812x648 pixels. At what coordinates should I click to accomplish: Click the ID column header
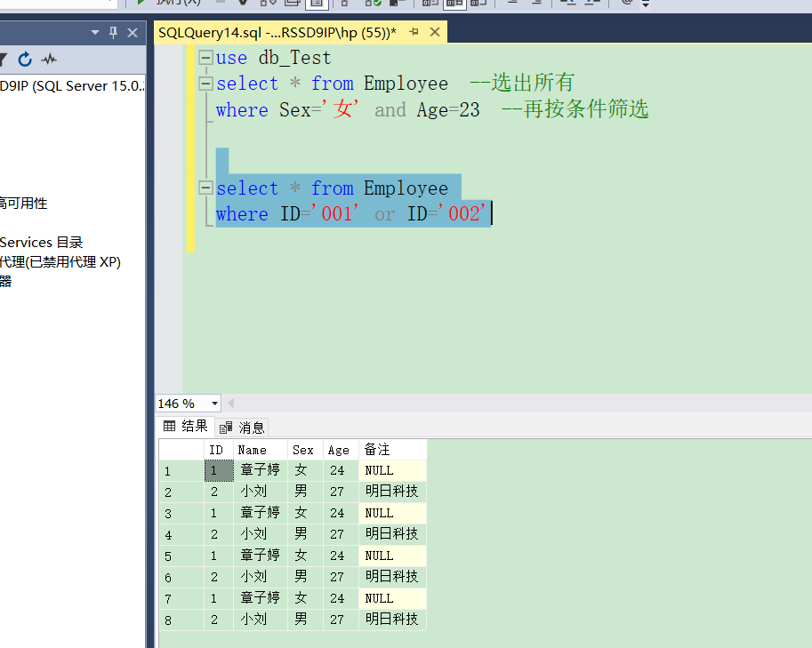(x=219, y=450)
